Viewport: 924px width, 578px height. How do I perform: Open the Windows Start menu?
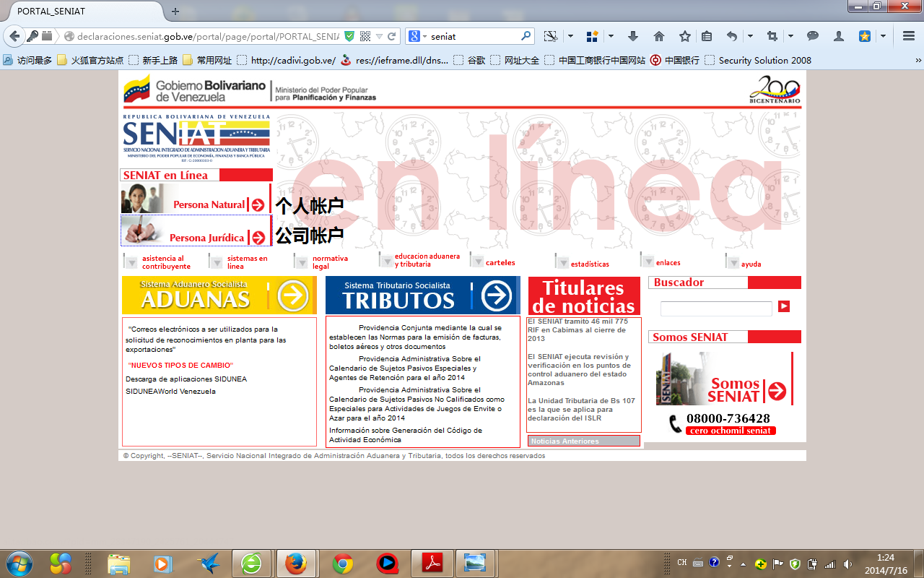coord(18,563)
